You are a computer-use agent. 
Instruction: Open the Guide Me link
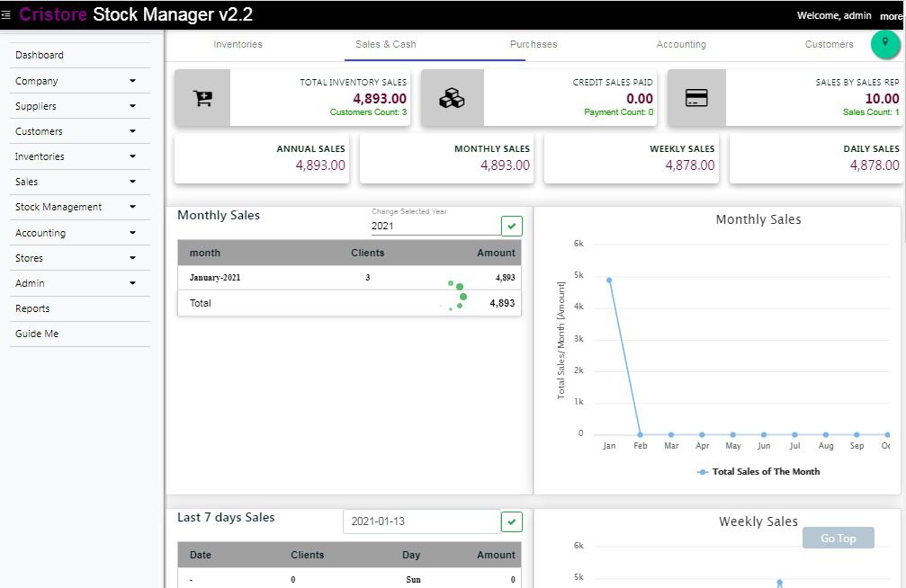click(37, 334)
